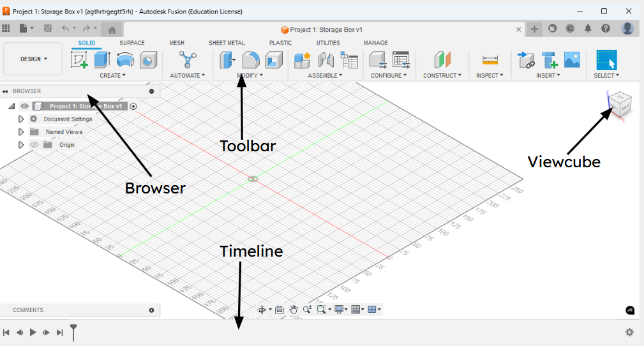This screenshot has height=346, width=644.
Task: Open the DESIGN workspace dropdown
Action: click(x=33, y=59)
